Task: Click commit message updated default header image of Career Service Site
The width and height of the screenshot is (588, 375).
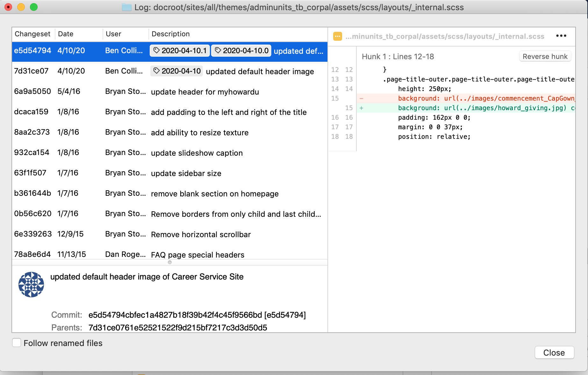Action: pyautogui.click(x=147, y=277)
